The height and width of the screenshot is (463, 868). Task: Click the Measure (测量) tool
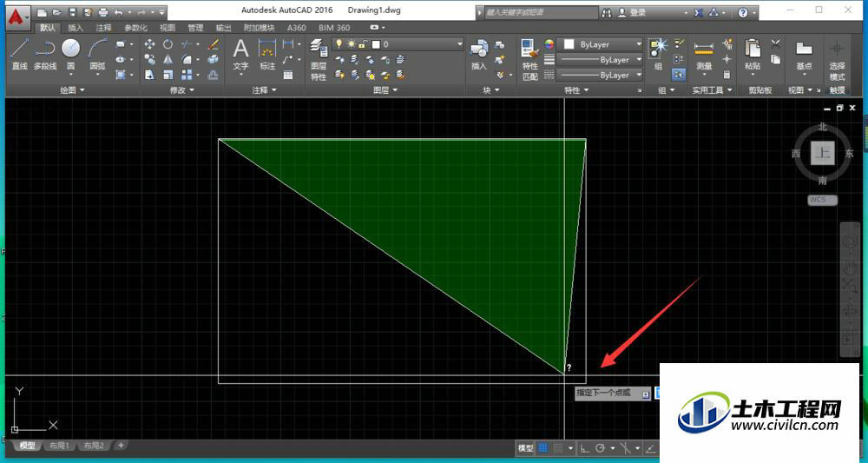tap(704, 55)
